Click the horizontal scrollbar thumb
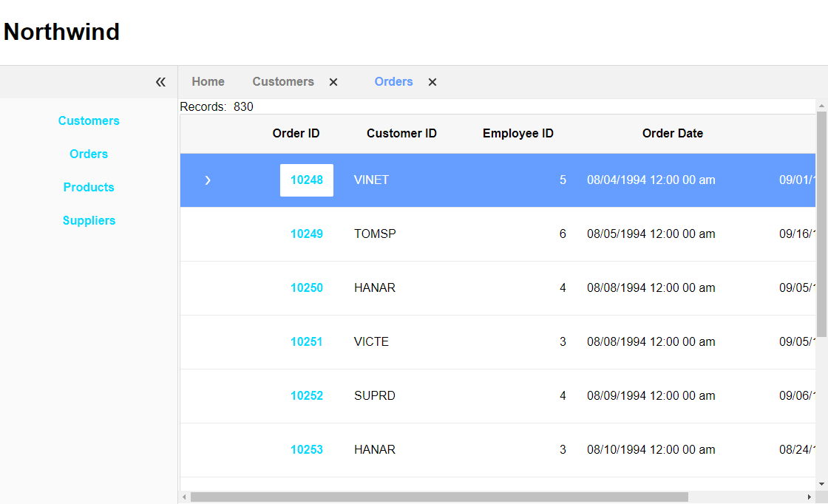Screen dimensions: 828x504 (x=439, y=497)
